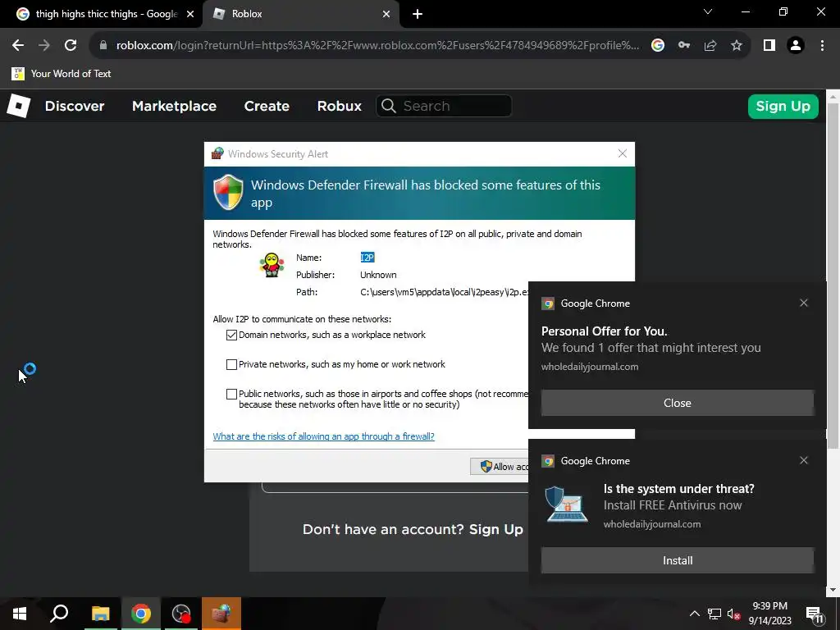Check Private networks checkbox
840x630 pixels.
(x=231, y=364)
